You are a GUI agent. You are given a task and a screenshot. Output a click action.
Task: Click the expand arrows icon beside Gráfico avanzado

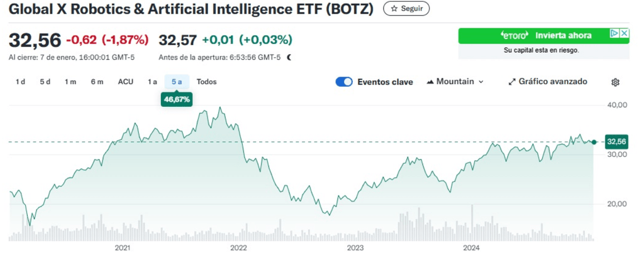(x=512, y=82)
